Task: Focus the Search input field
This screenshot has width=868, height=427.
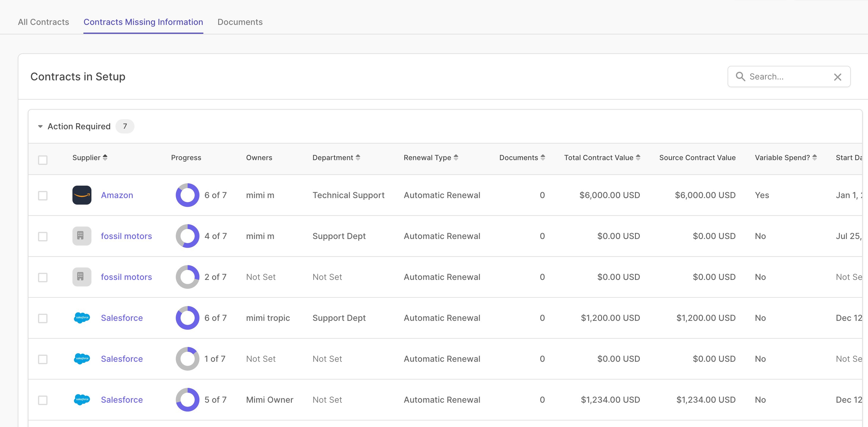Action: point(788,77)
